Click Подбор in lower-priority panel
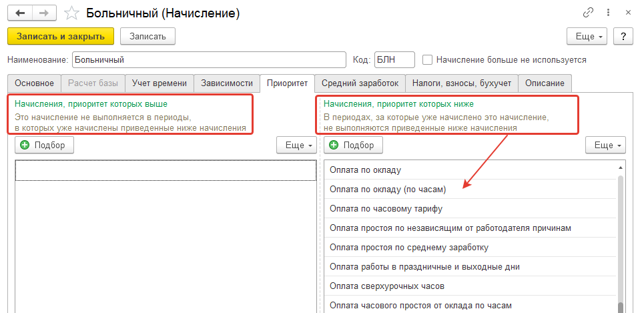The height and width of the screenshot is (313, 644). pos(353,145)
